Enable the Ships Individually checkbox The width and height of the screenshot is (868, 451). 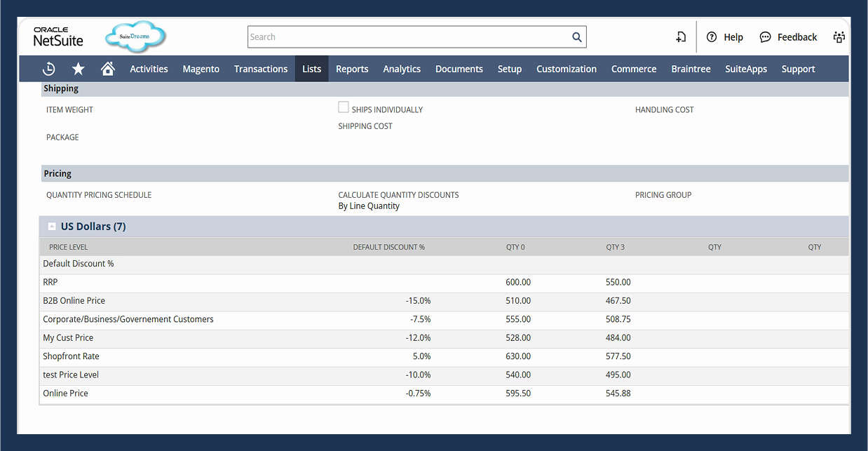344,107
